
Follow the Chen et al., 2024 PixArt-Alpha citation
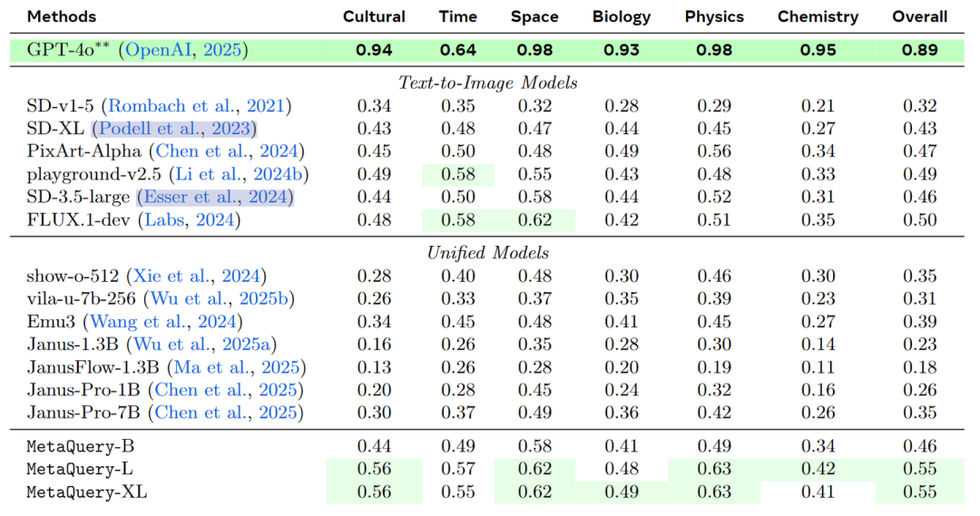(226, 151)
